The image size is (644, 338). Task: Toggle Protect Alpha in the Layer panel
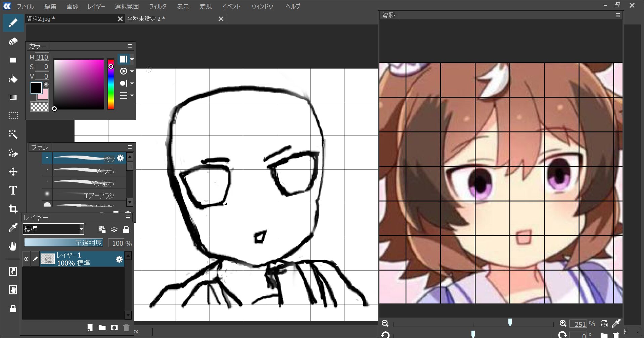(x=102, y=229)
